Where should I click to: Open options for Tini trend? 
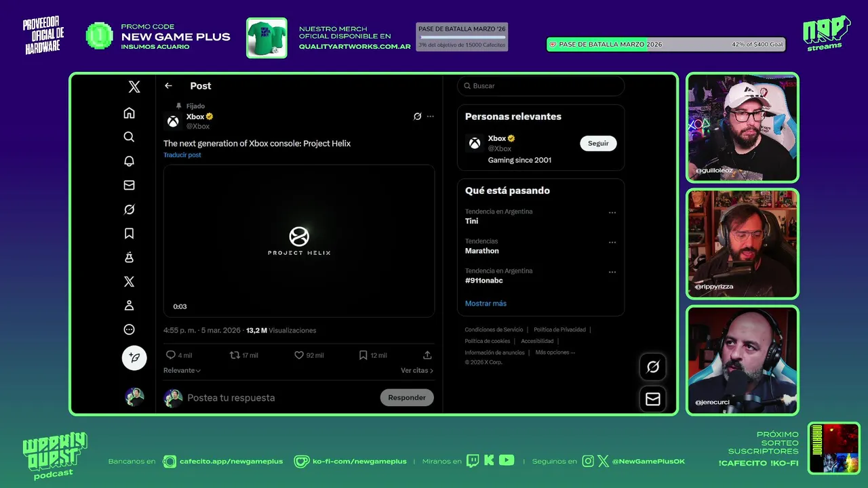(x=612, y=213)
